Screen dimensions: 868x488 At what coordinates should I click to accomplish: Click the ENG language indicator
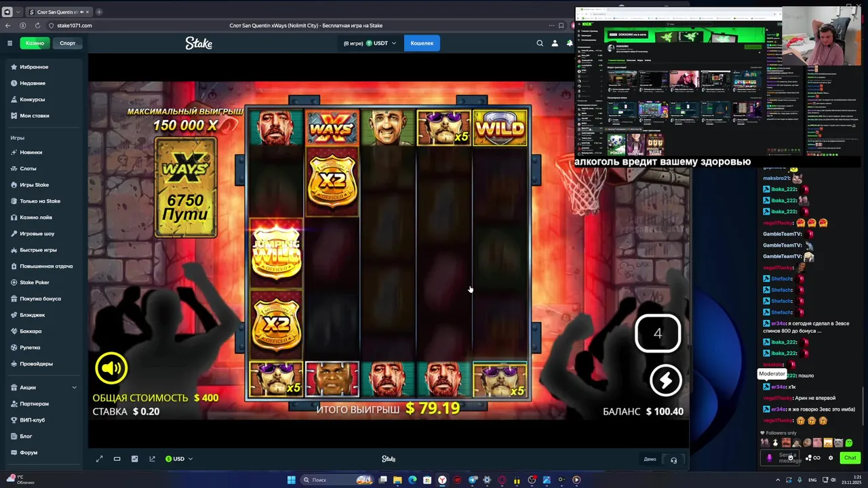812,480
